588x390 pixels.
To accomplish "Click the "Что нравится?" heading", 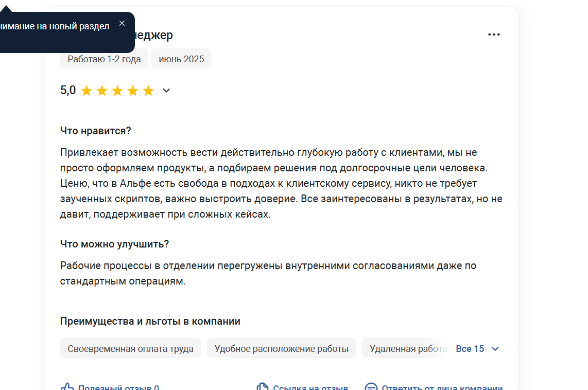I will [95, 131].
